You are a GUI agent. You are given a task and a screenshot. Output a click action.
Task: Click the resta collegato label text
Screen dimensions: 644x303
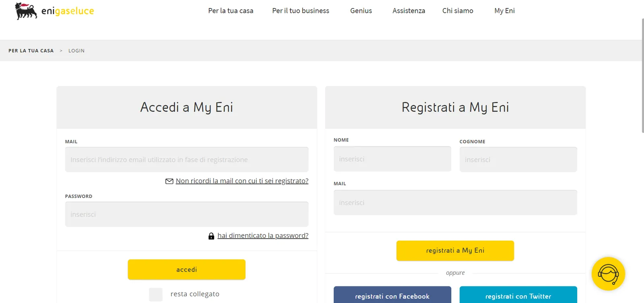tap(195, 294)
